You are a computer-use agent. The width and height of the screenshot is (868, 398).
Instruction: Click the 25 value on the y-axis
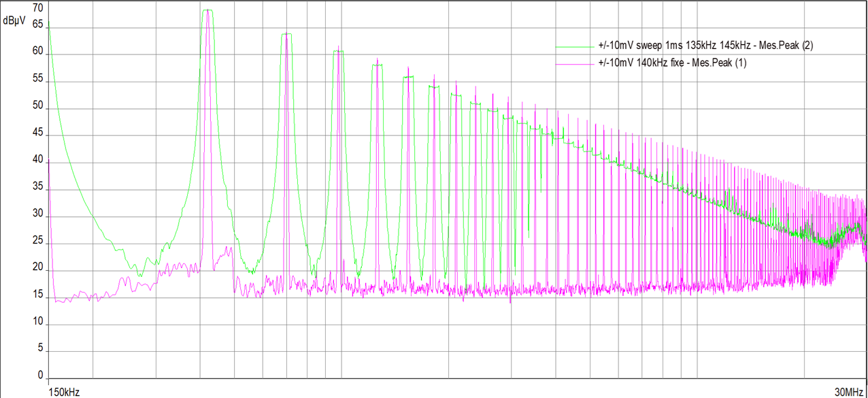click(x=38, y=242)
